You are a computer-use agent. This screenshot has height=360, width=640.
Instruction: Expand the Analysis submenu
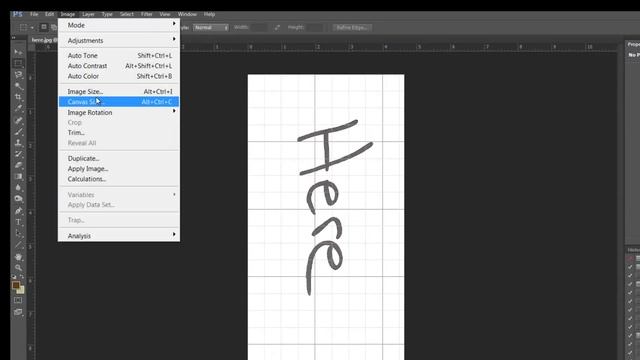[119, 236]
